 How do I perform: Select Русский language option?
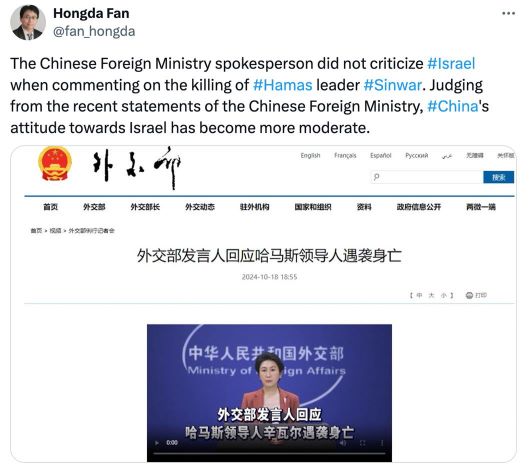417,155
